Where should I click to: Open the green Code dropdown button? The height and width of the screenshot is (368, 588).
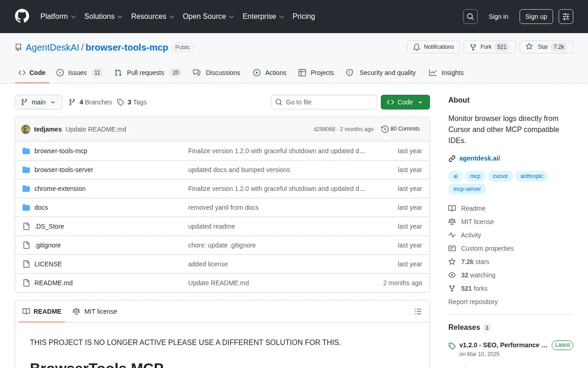tap(405, 102)
